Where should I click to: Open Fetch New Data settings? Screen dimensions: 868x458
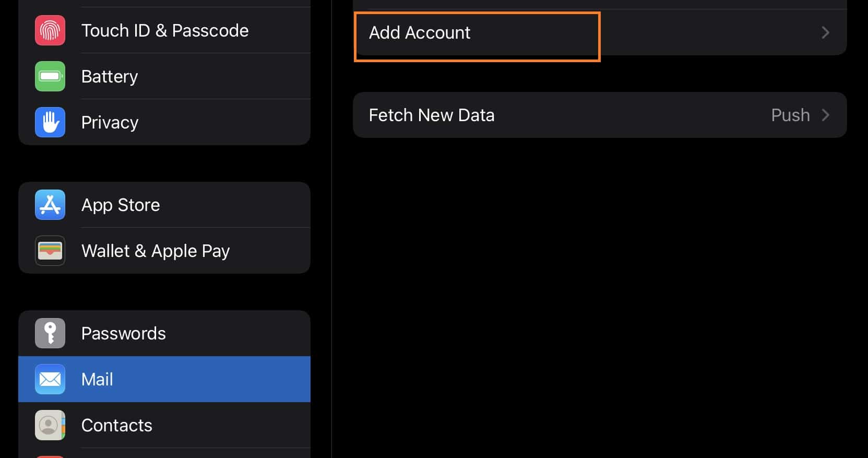click(x=432, y=115)
